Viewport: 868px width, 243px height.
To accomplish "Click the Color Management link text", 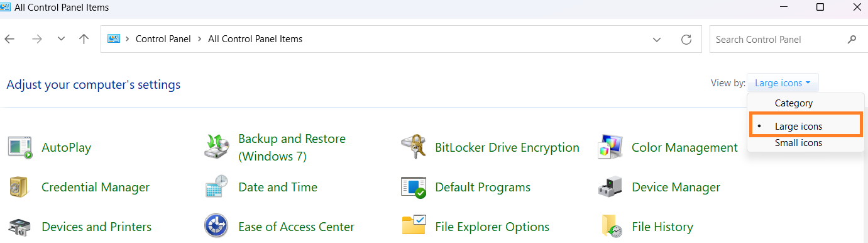I will coord(684,147).
